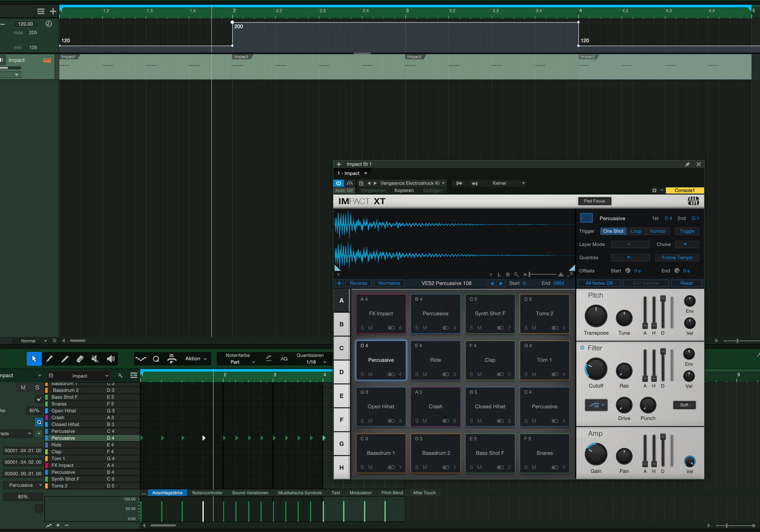The height and width of the screenshot is (532, 760).
Task: Click previous preset arrow in Impact header
Action: (369, 183)
